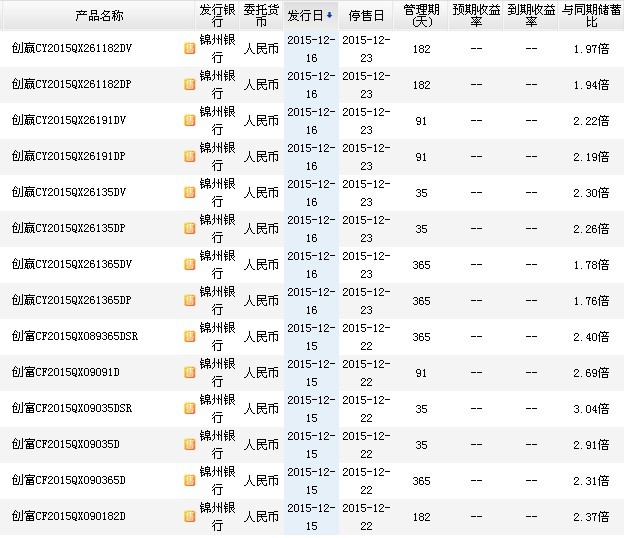Image resolution: width=624 pixels, height=538 pixels.
Task: Select the 2.69倍 savings ratio value
Action: (591, 373)
